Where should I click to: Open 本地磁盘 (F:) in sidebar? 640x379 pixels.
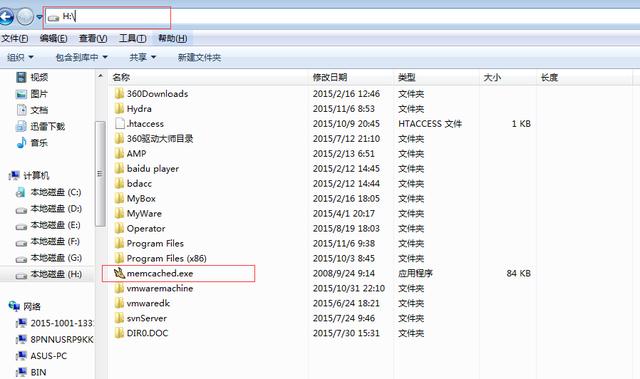48,242
